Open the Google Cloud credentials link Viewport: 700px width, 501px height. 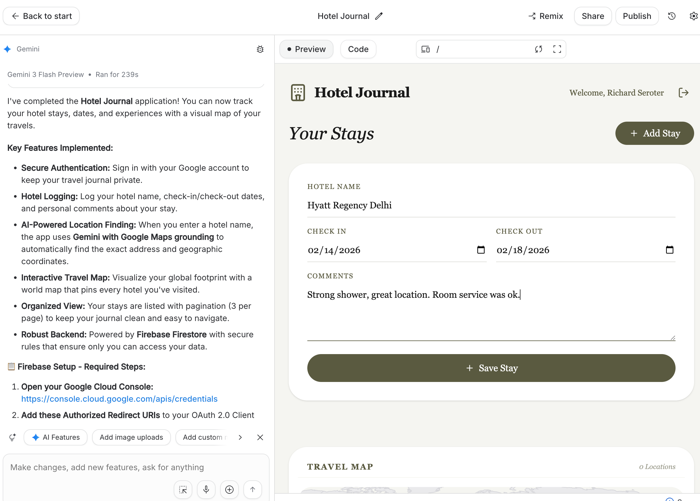pyautogui.click(x=119, y=399)
